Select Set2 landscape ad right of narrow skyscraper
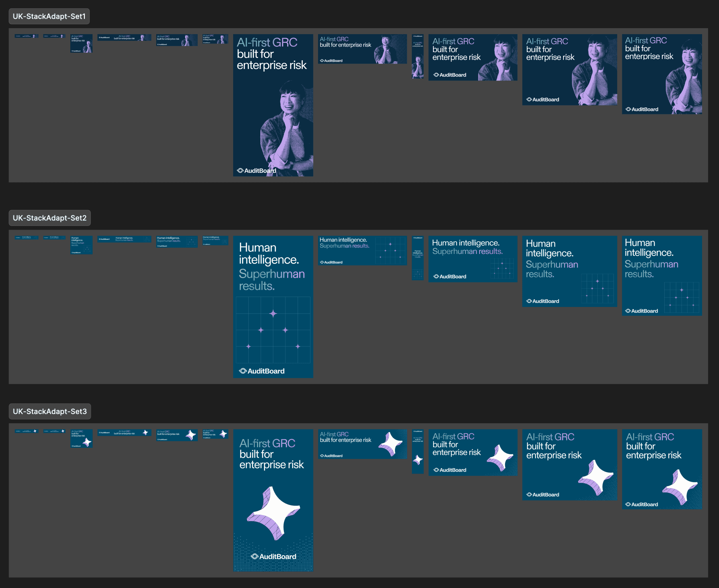The image size is (719, 588). pos(473,259)
